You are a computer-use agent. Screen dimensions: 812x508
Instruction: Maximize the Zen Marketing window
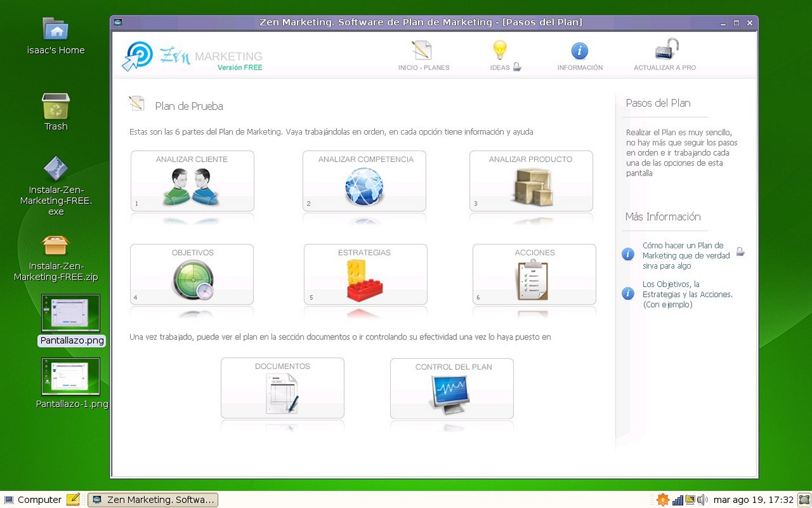pyautogui.click(x=736, y=23)
